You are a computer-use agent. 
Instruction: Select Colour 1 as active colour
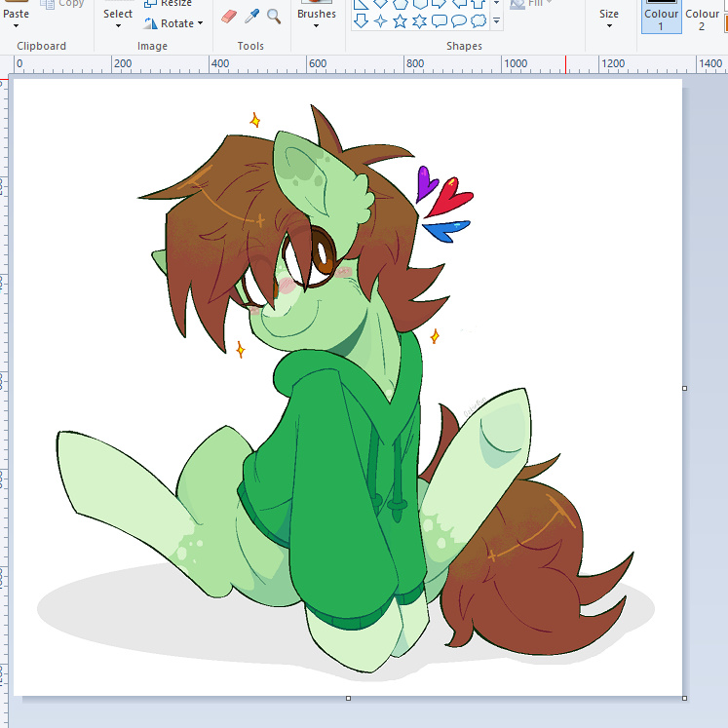[661, 17]
